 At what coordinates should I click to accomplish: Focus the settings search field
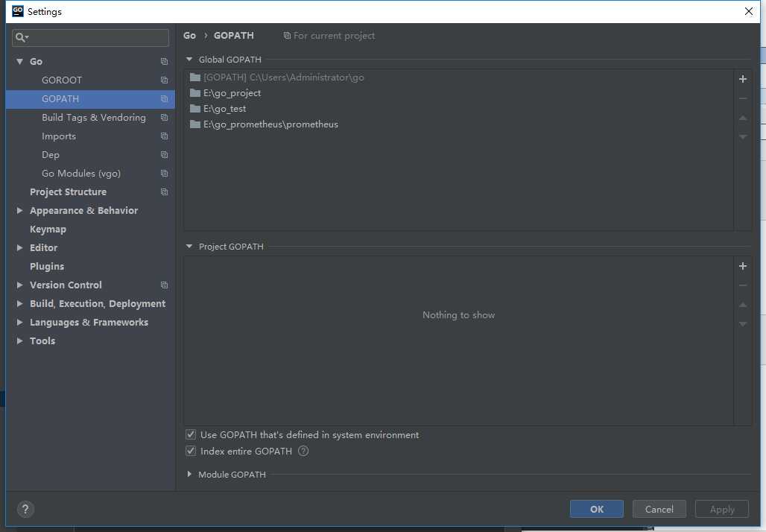tap(90, 37)
